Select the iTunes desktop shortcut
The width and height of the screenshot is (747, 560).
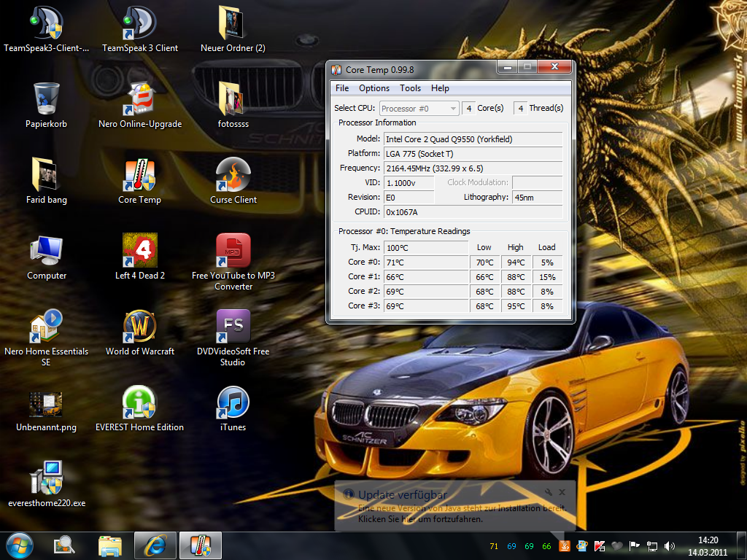point(233,408)
